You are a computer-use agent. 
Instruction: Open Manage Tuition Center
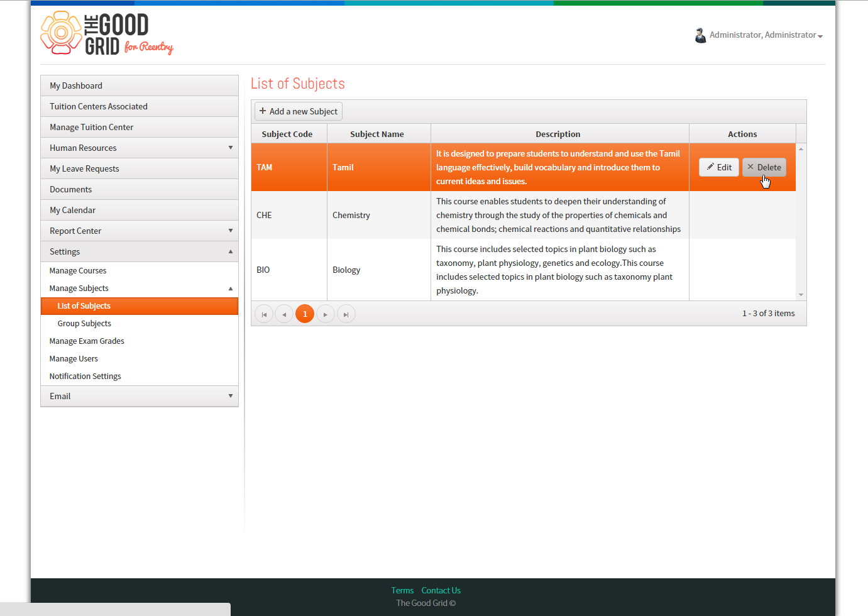point(140,127)
